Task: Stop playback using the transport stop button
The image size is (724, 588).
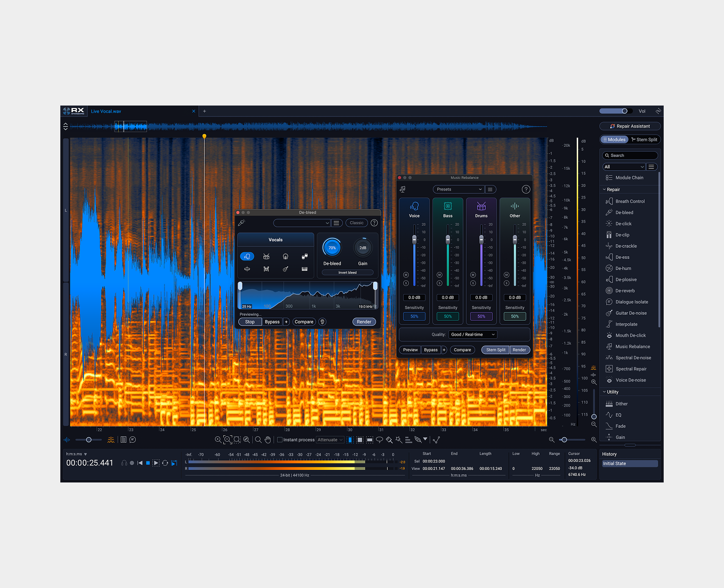Action: pos(148,463)
